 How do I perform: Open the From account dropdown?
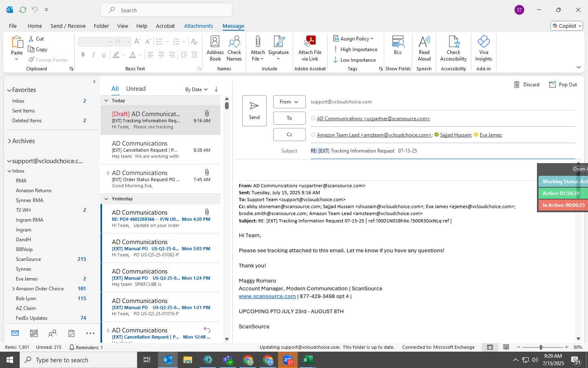289,102
